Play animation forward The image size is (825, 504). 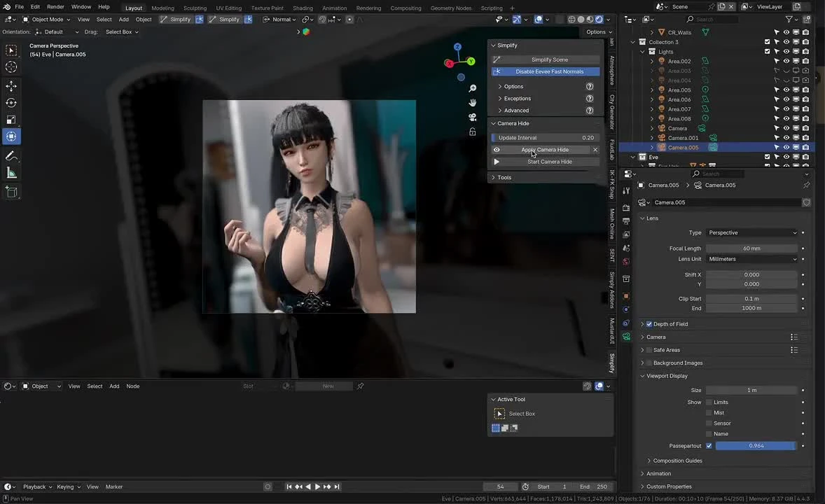(317, 486)
